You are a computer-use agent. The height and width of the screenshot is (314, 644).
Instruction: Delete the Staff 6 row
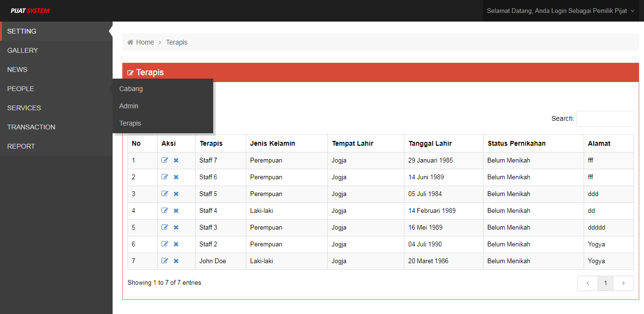(176, 177)
